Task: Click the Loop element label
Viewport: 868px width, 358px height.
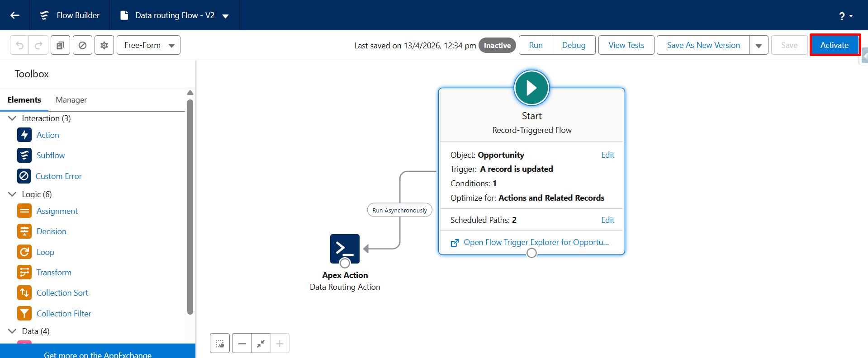Action: 45,252
